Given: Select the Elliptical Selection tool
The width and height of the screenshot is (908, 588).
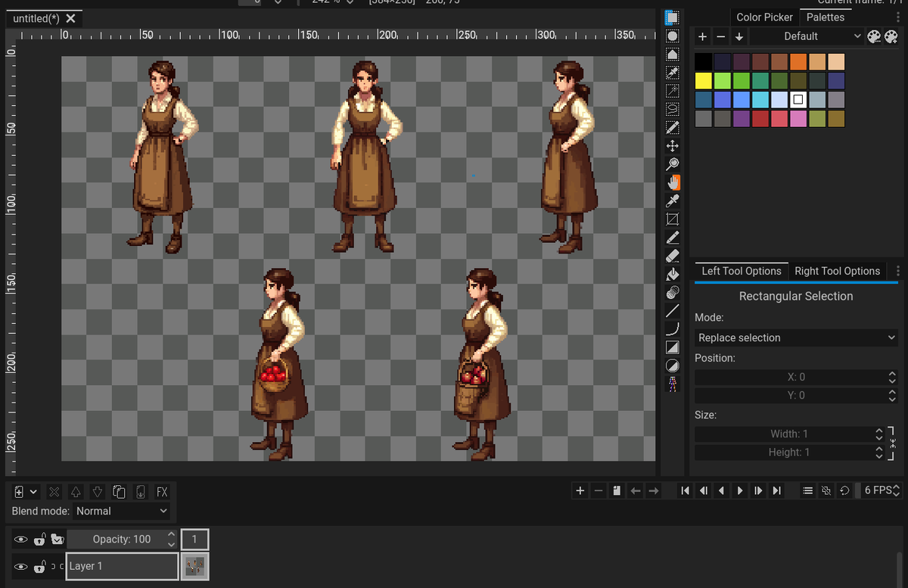Looking at the screenshot, I should [x=672, y=36].
